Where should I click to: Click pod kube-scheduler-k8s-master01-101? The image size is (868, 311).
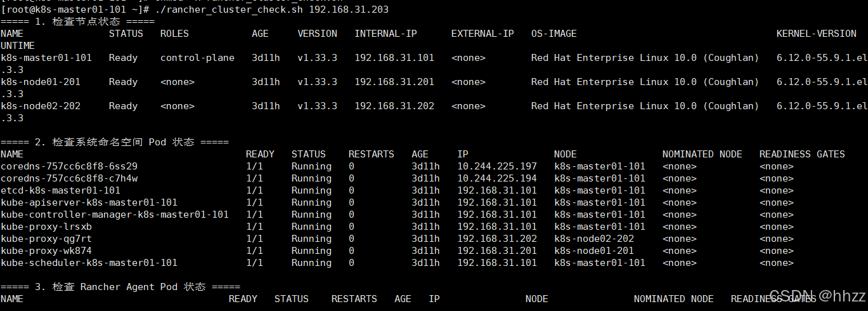click(x=89, y=263)
